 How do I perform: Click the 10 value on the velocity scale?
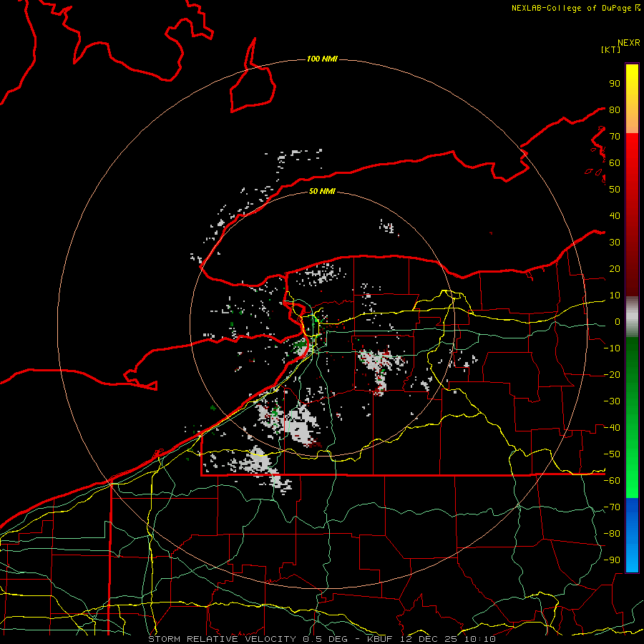tap(615, 296)
